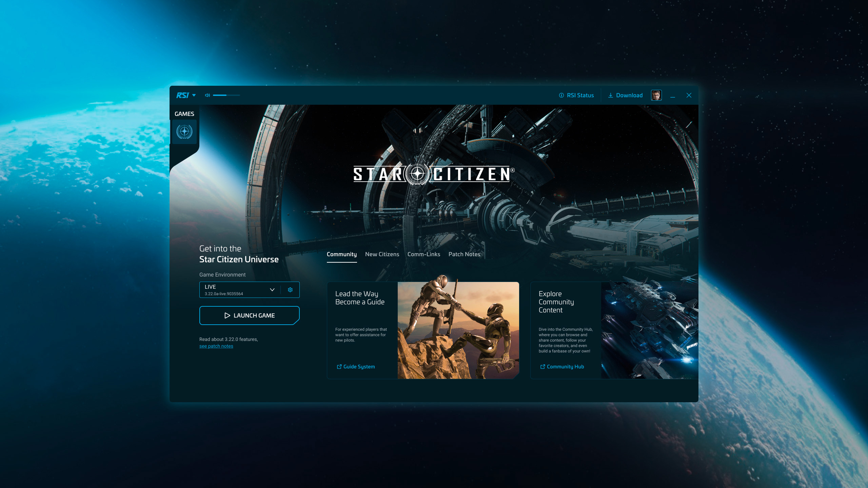
Task: Switch to the Comm-Links tab
Action: (x=424, y=255)
